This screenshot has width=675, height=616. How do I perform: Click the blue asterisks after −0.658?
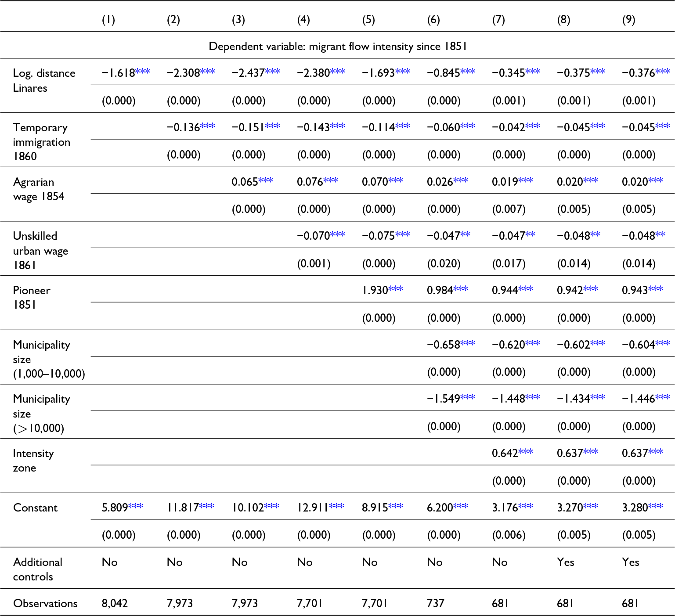pyautogui.click(x=468, y=343)
